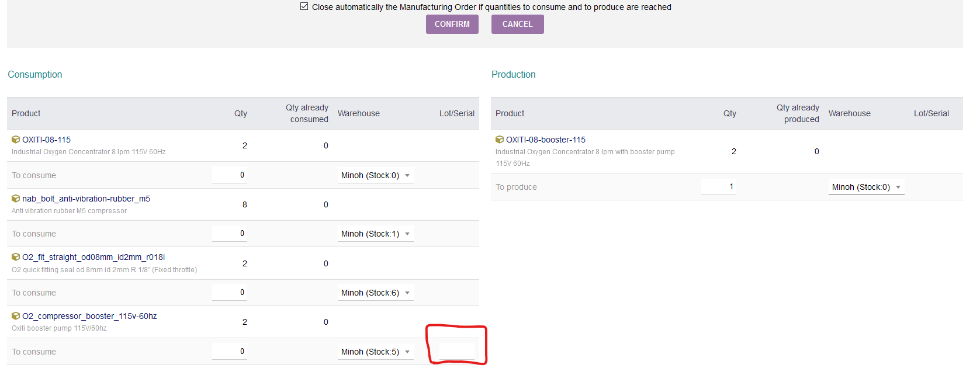980x368 pixels.
Task: Click the CANCEL button
Action: pyautogui.click(x=518, y=24)
